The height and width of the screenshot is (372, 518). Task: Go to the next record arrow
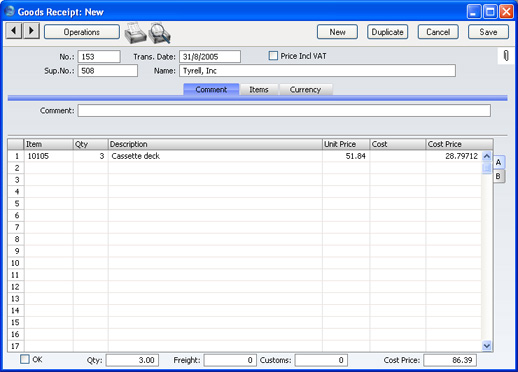tap(31, 31)
